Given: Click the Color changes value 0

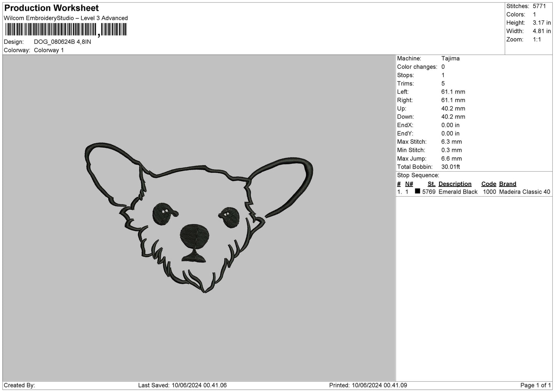Looking at the screenshot, I should pos(443,67).
